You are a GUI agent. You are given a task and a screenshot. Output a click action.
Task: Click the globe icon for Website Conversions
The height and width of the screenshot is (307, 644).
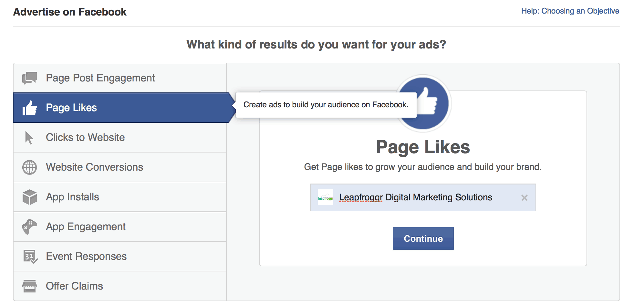point(29,167)
